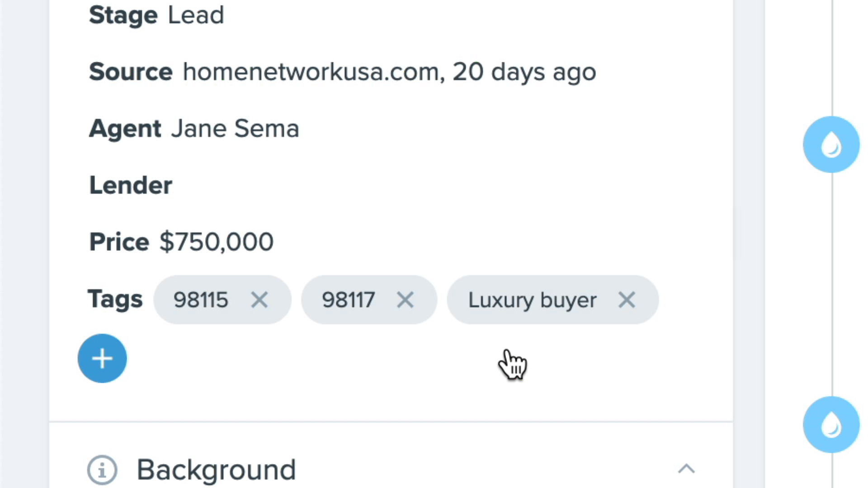Click the lower water drop timeline icon
The height and width of the screenshot is (488, 868).
click(x=831, y=425)
